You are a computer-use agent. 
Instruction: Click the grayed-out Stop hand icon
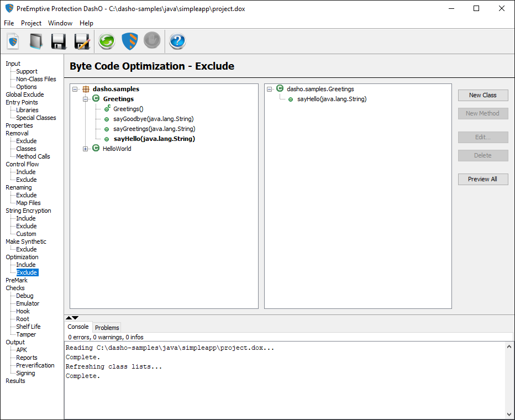point(152,40)
